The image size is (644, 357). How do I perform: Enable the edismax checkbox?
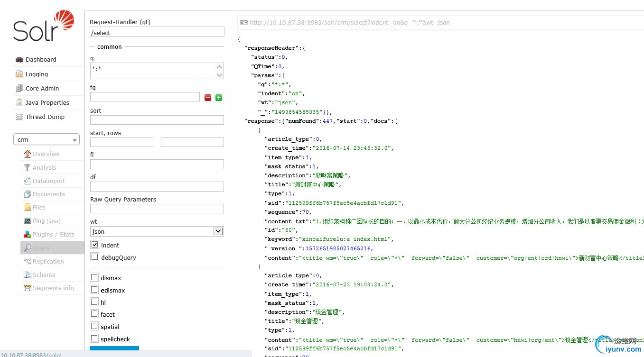pos(94,290)
